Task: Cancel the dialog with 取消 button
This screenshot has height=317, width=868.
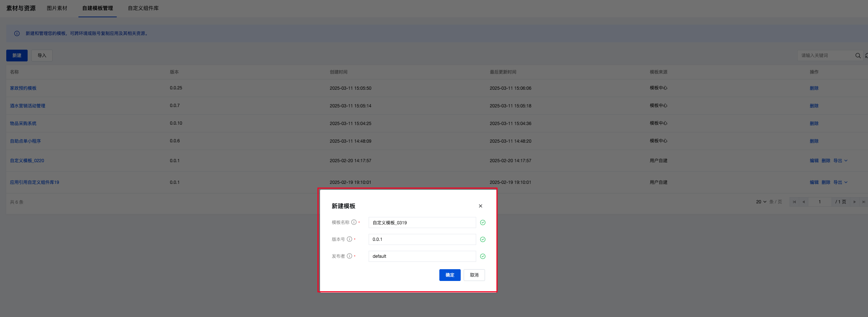Action: tap(474, 275)
